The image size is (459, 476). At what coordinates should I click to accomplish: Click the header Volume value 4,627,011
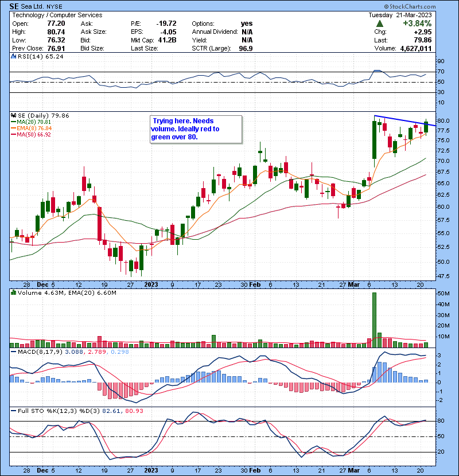tap(416, 48)
